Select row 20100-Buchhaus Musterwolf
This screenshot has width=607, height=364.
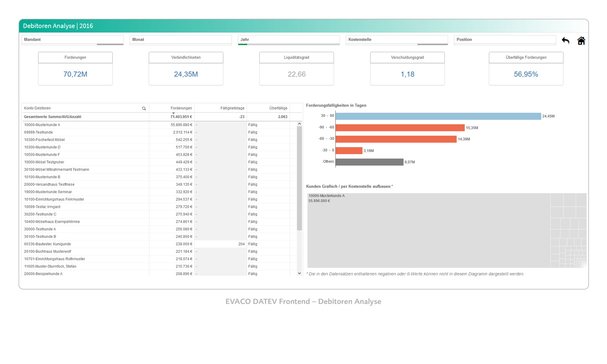click(x=159, y=252)
